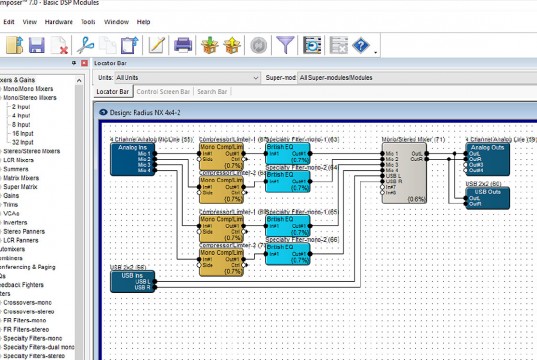The height and width of the screenshot is (360, 537).
Task: Click the module tree scroll up arrow
Action: (x=79, y=80)
